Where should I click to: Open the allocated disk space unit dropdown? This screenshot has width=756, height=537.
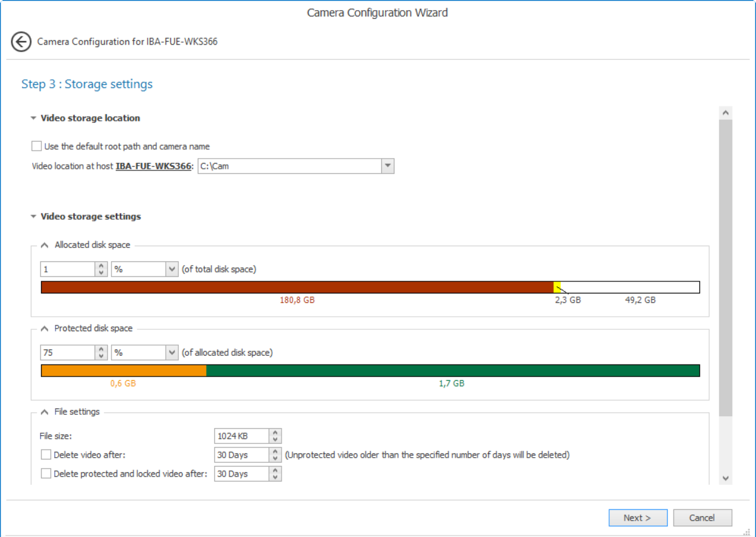pos(172,269)
